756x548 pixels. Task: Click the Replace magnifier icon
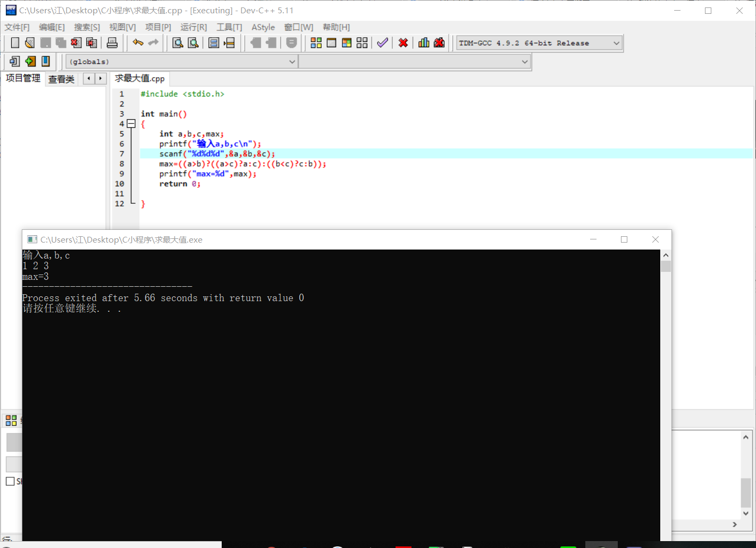click(194, 43)
